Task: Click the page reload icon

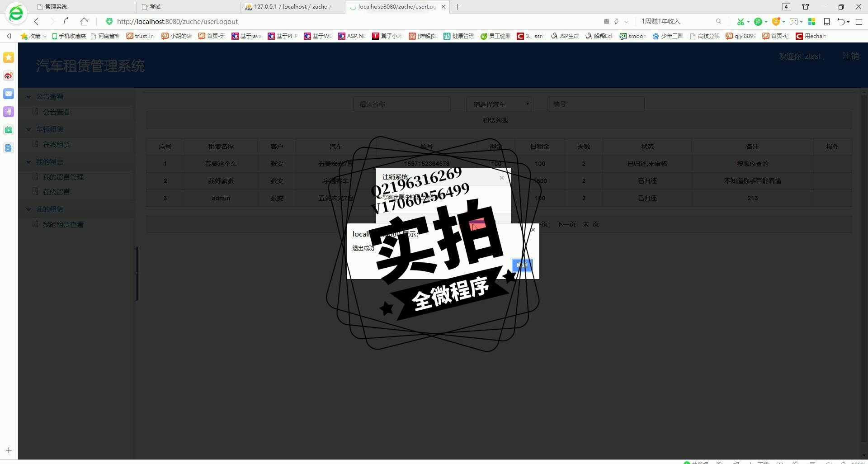Action: pyautogui.click(x=67, y=21)
